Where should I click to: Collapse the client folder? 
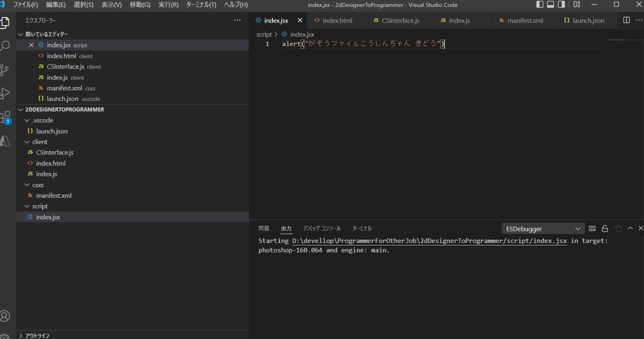tap(27, 142)
